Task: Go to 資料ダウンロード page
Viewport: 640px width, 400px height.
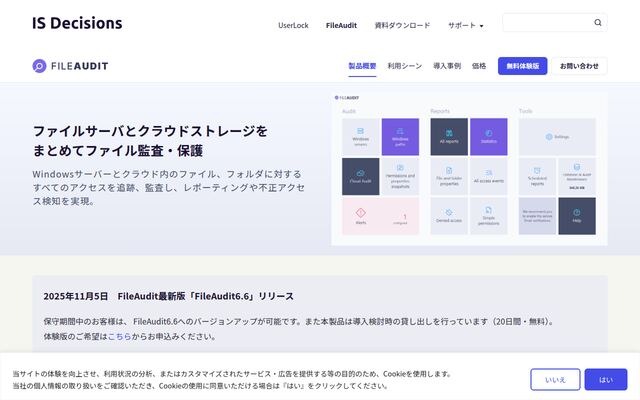Action: tap(402, 25)
